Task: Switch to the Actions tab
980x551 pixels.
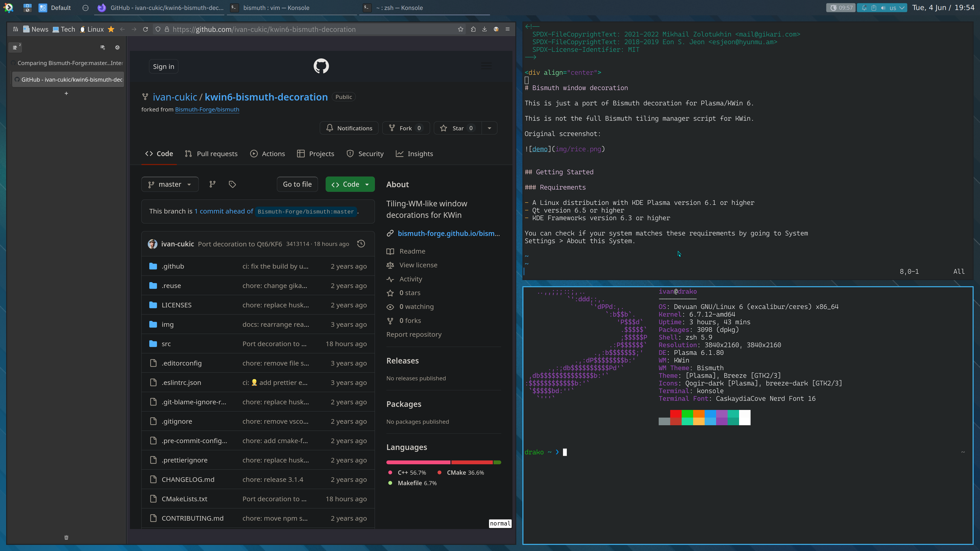Action: pos(267,154)
